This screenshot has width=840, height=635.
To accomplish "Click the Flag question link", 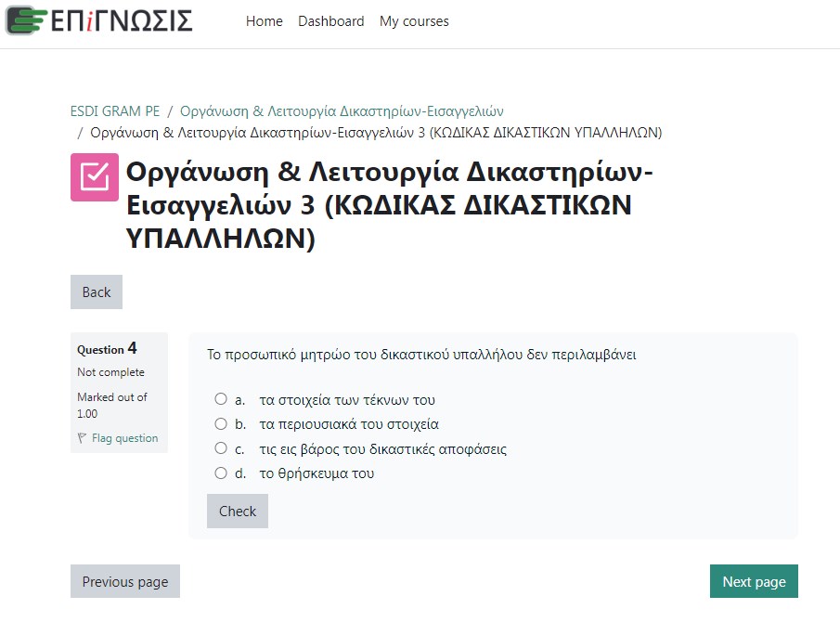I will (124, 438).
